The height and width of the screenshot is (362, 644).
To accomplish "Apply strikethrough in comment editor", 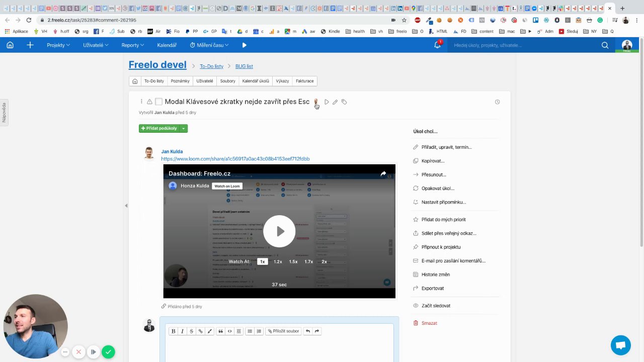I will pos(191,331).
